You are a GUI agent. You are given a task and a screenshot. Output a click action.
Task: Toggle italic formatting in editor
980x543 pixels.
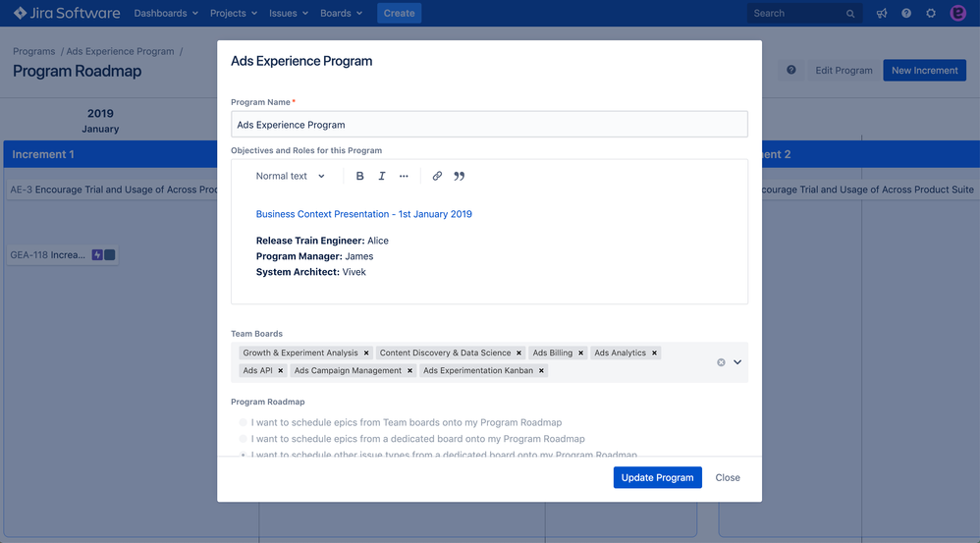point(382,176)
